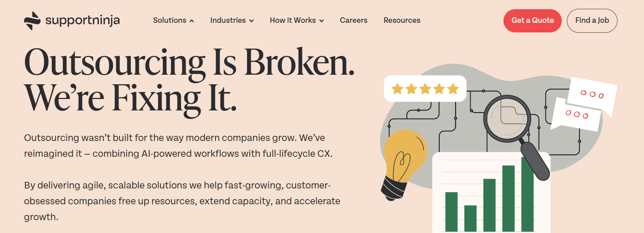Click the lower chat bubble illustration

(x=577, y=114)
